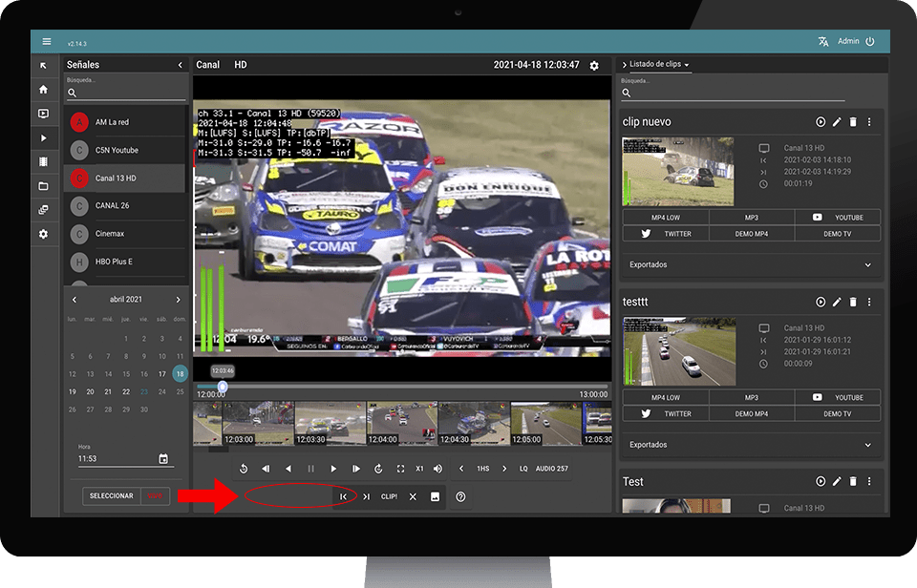Image resolution: width=917 pixels, height=588 pixels.
Task: Open settings gear in the sidebar
Action: coord(43,234)
